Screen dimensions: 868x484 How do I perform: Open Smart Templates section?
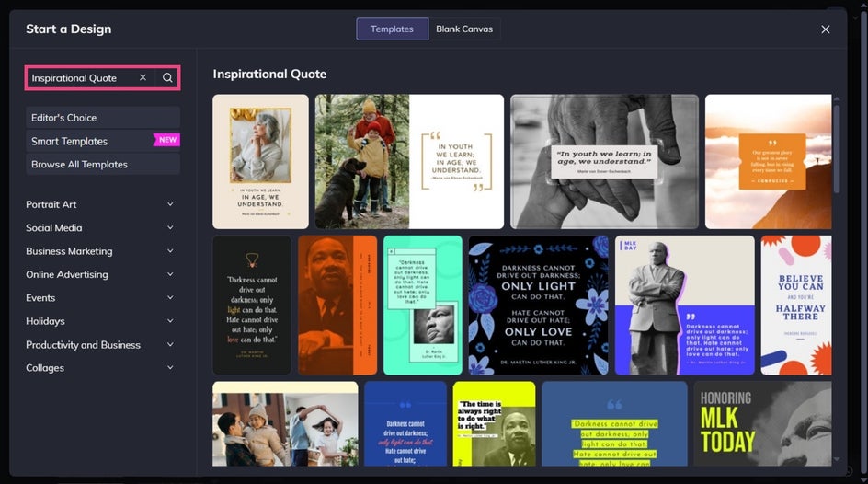pyautogui.click(x=102, y=141)
